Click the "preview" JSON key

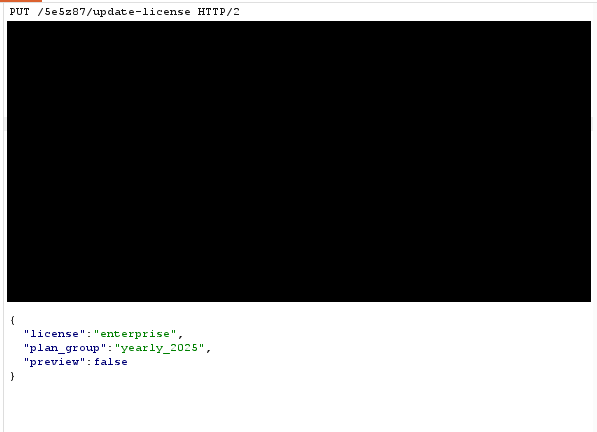54,362
